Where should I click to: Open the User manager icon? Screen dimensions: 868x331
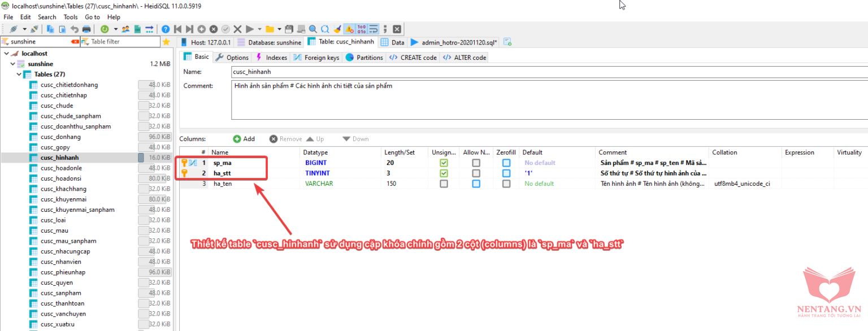pos(125,29)
